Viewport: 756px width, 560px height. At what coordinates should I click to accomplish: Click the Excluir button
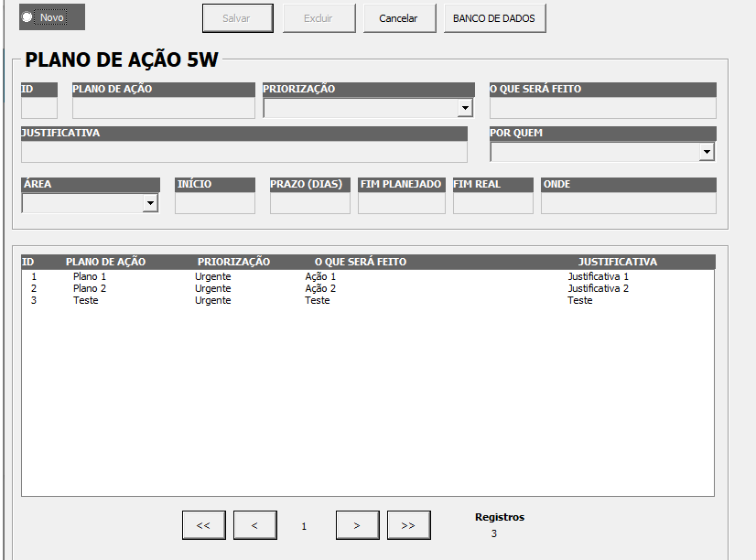tap(318, 18)
